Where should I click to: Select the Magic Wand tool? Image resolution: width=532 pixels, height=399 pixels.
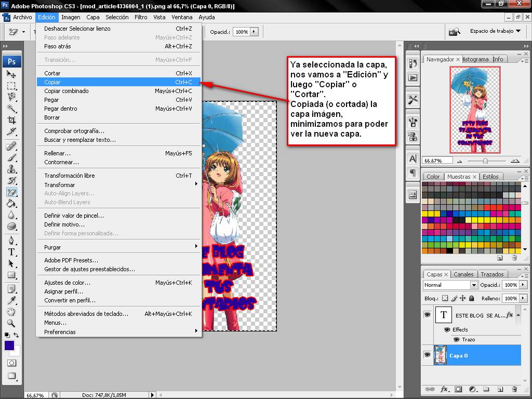pyautogui.click(x=11, y=109)
